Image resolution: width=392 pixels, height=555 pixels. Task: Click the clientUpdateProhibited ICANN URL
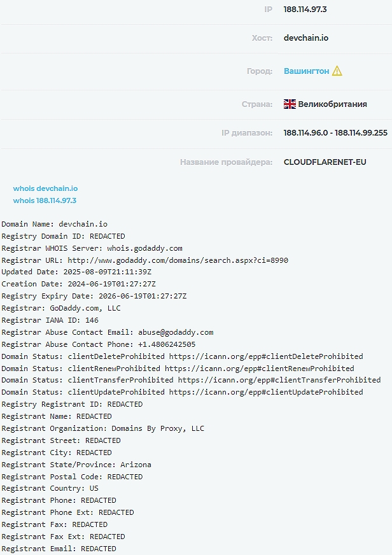click(x=266, y=392)
